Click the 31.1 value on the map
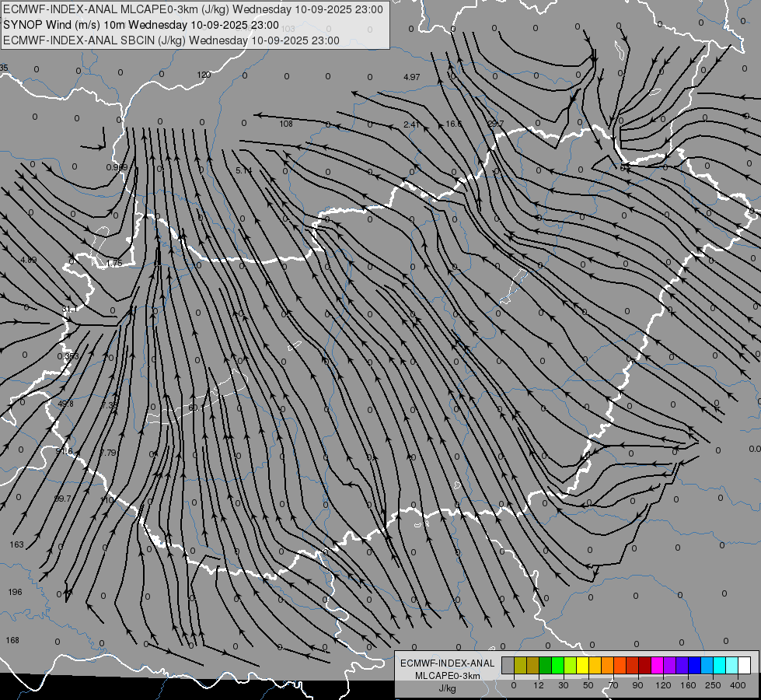This screenshot has height=700, width=761. pyautogui.click(x=69, y=309)
